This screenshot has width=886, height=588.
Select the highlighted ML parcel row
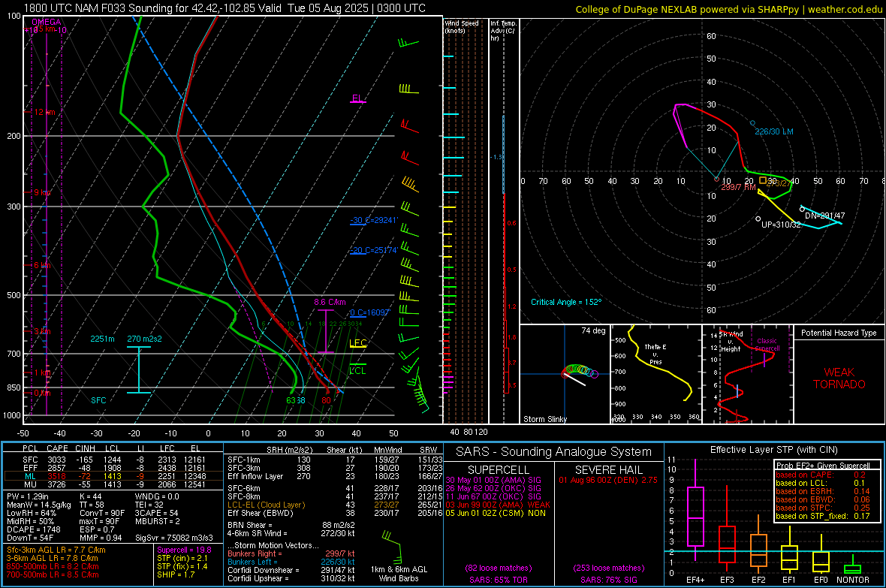coord(113,476)
